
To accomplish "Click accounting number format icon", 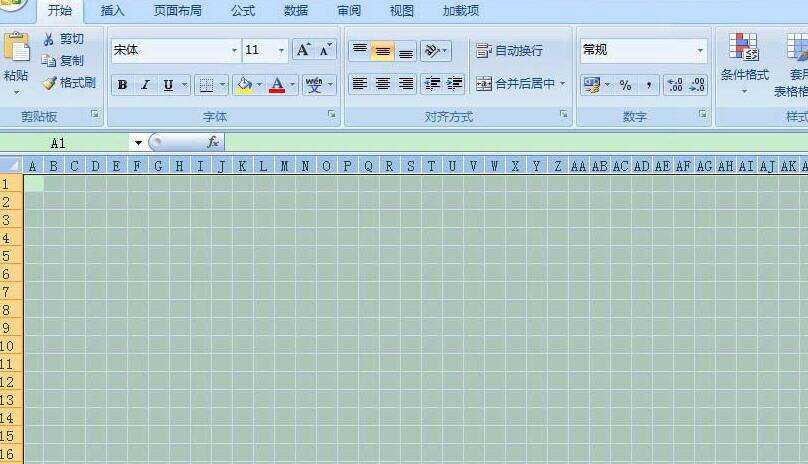I will tap(592, 85).
